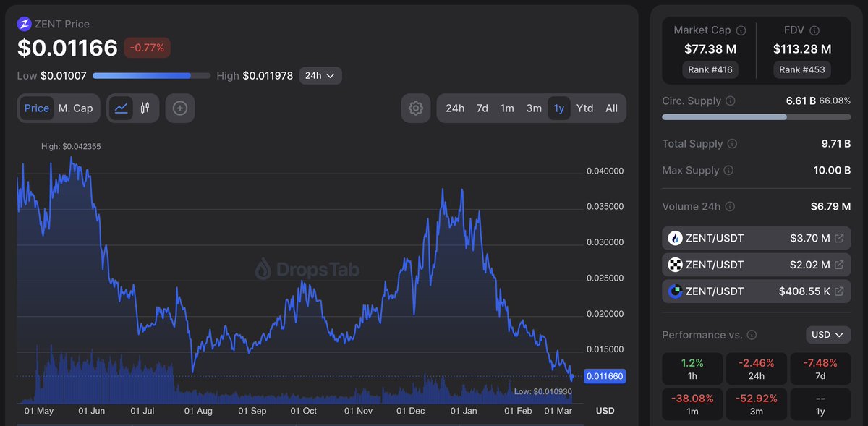Click FDV info icon
The height and width of the screenshot is (426, 868).
pyautogui.click(x=814, y=30)
